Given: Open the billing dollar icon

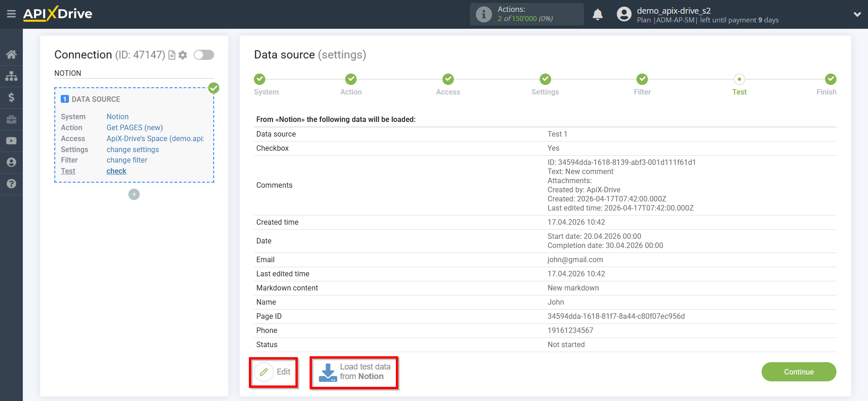Looking at the screenshot, I should point(11,97).
